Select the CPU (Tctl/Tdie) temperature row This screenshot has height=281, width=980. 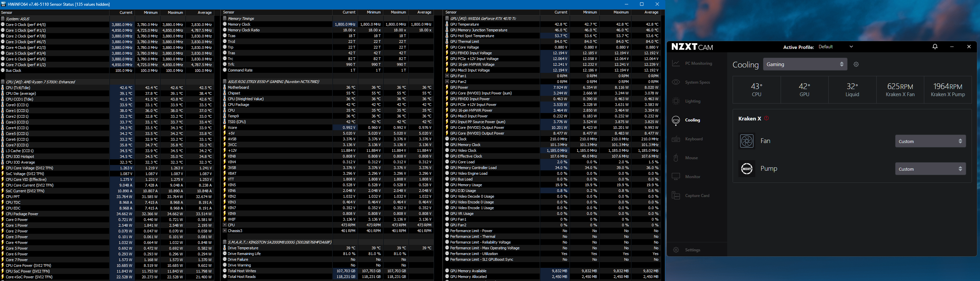coord(107,88)
